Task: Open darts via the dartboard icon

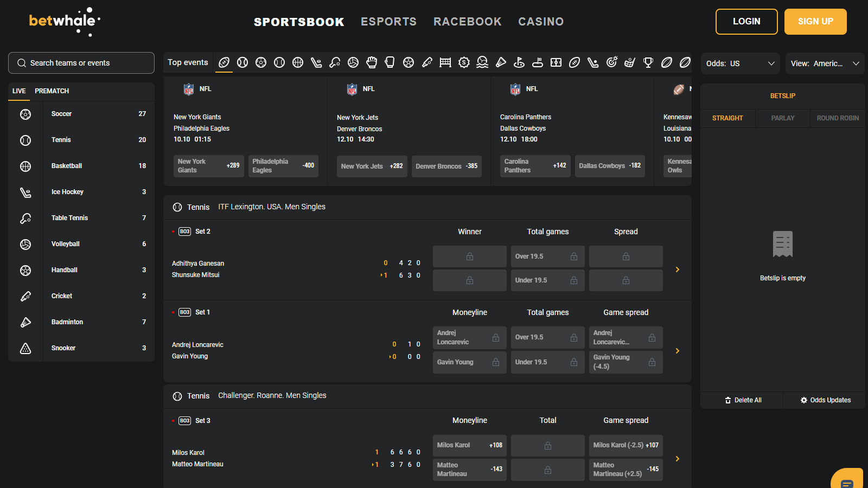Action: tap(611, 62)
